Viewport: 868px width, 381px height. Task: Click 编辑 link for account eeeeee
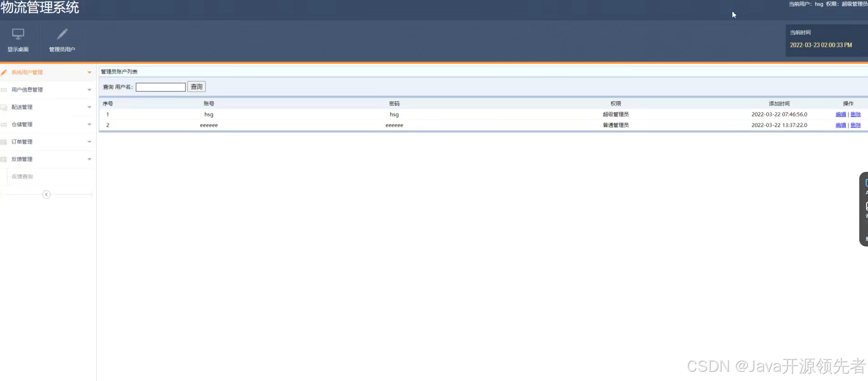click(x=841, y=125)
